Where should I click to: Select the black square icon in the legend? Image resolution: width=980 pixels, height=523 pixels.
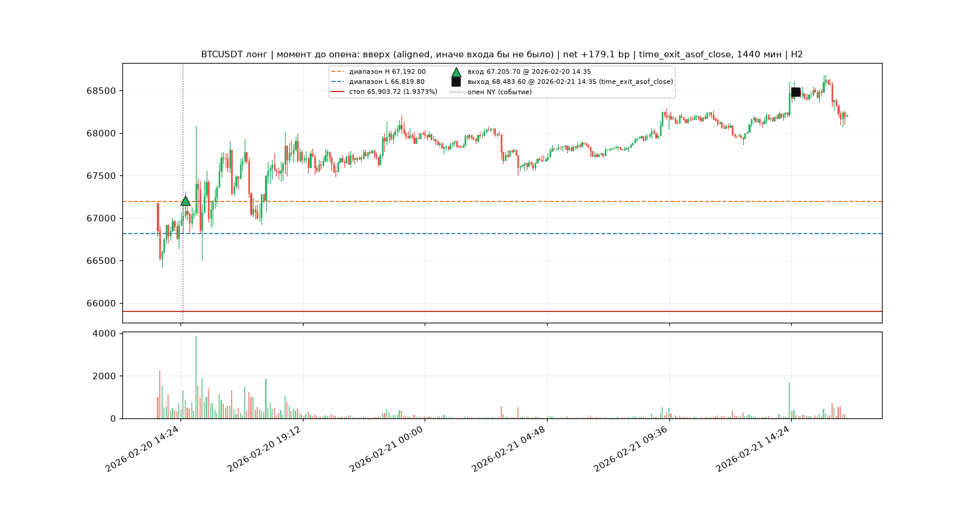click(x=456, y=82)
